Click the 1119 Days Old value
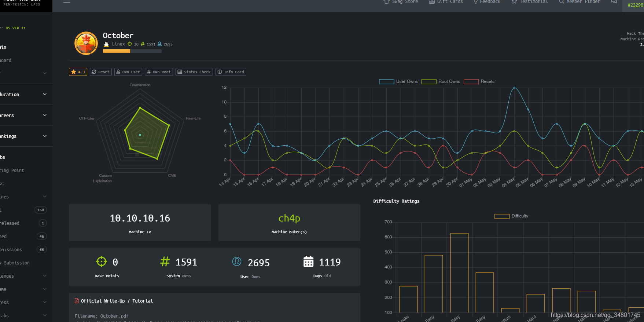The height and width of the screenshot is (322, 644). coord(330,262)
